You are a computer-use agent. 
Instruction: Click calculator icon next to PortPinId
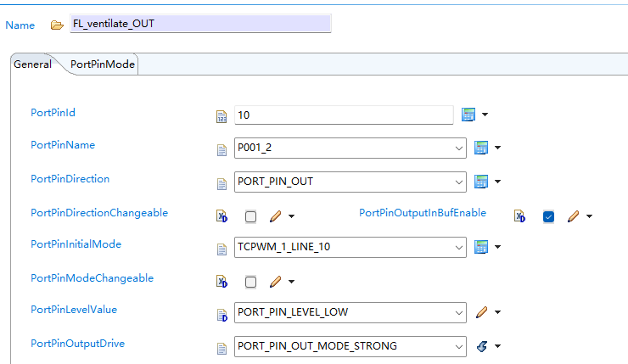coord(468,115)
